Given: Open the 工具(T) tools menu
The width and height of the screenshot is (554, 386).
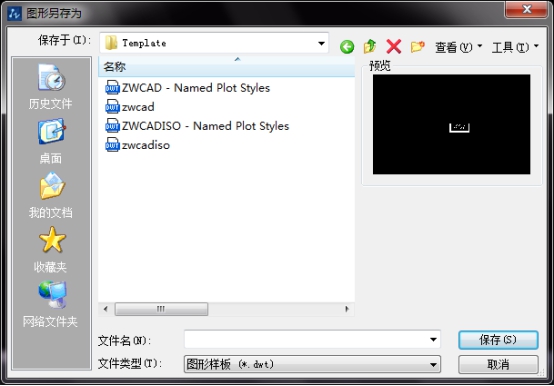Looking at the screenshot, I should point(515,47).
